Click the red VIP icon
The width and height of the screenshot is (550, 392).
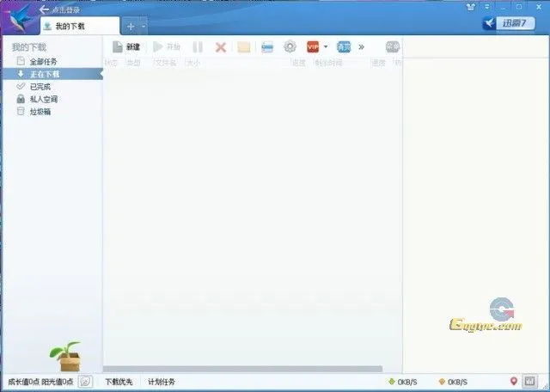(313, 47)
